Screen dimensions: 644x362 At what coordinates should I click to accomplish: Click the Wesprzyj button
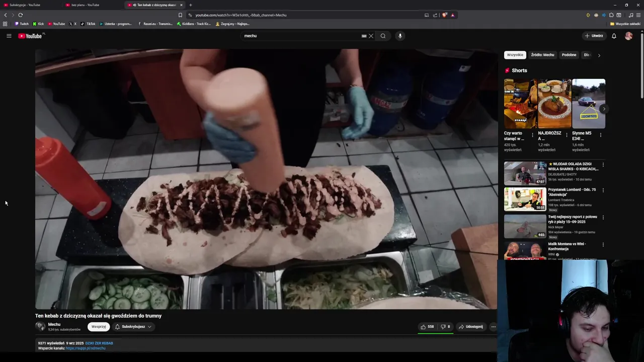pos(99,327)
